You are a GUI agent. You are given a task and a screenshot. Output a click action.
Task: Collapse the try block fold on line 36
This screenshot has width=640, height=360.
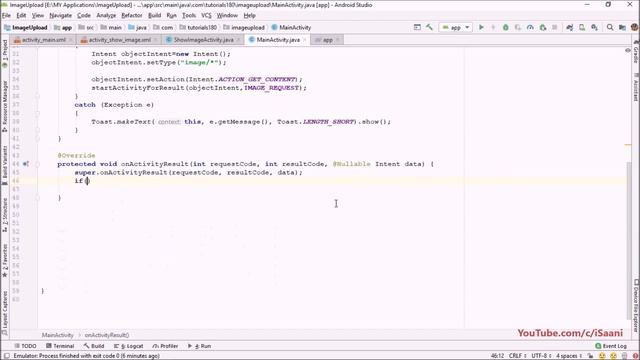tap(37, 96)
